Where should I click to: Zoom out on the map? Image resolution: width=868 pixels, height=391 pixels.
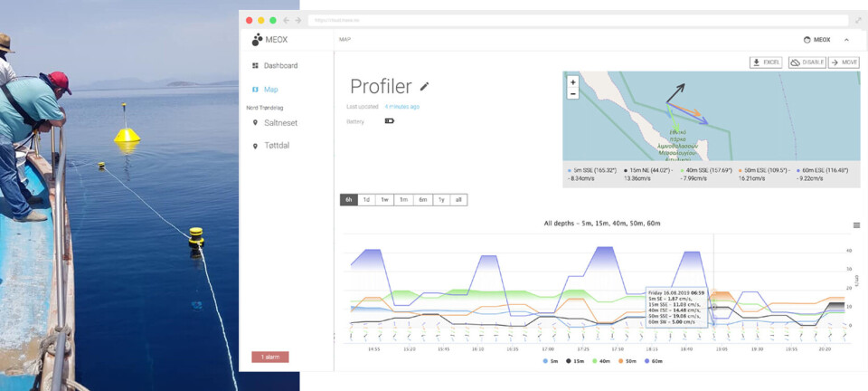(572, 93)
